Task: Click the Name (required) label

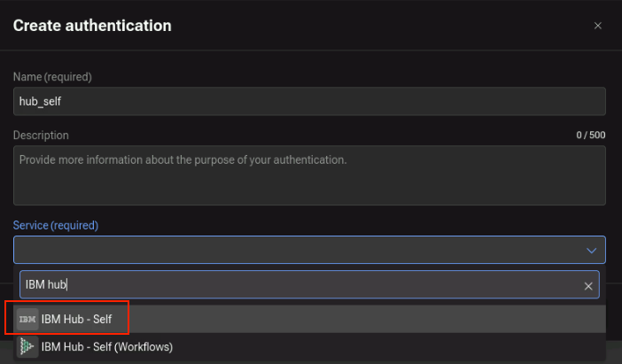Action: [52, 77]
